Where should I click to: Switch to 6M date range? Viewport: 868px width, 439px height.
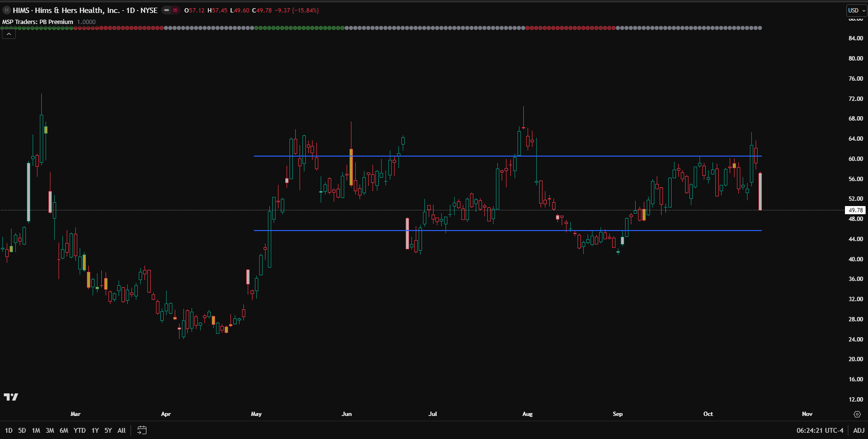pos(64,430)
